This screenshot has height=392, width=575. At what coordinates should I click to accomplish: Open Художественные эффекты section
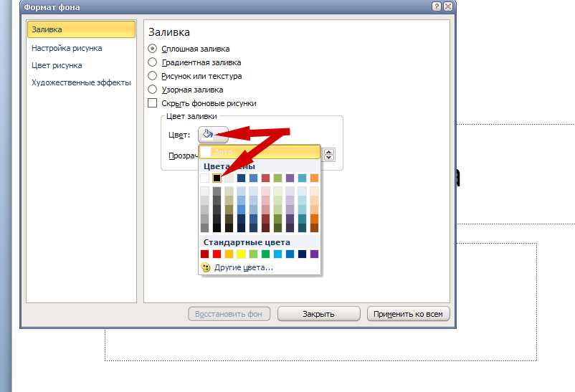tap(81, 82)
